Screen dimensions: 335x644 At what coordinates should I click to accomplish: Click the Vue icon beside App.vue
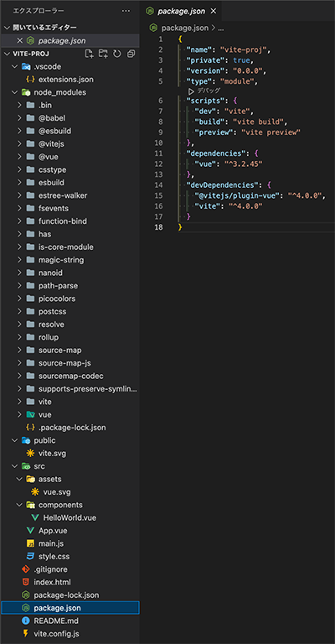tap(30, 531)
